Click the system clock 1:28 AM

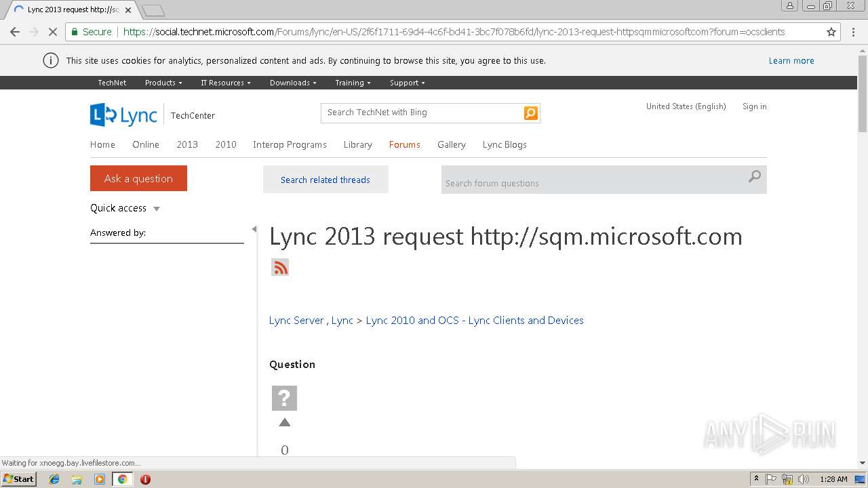pyautogui.click(x=833, y=479)
